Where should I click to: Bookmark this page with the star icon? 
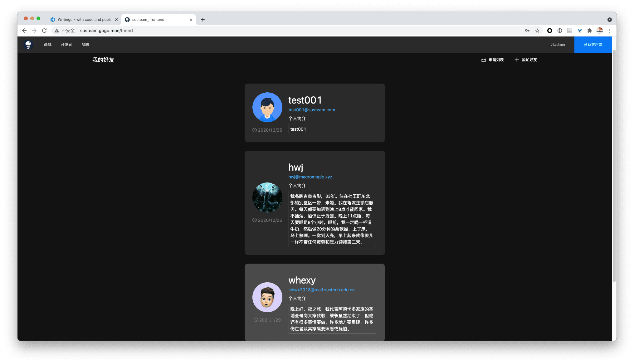(x=537, y=31)
